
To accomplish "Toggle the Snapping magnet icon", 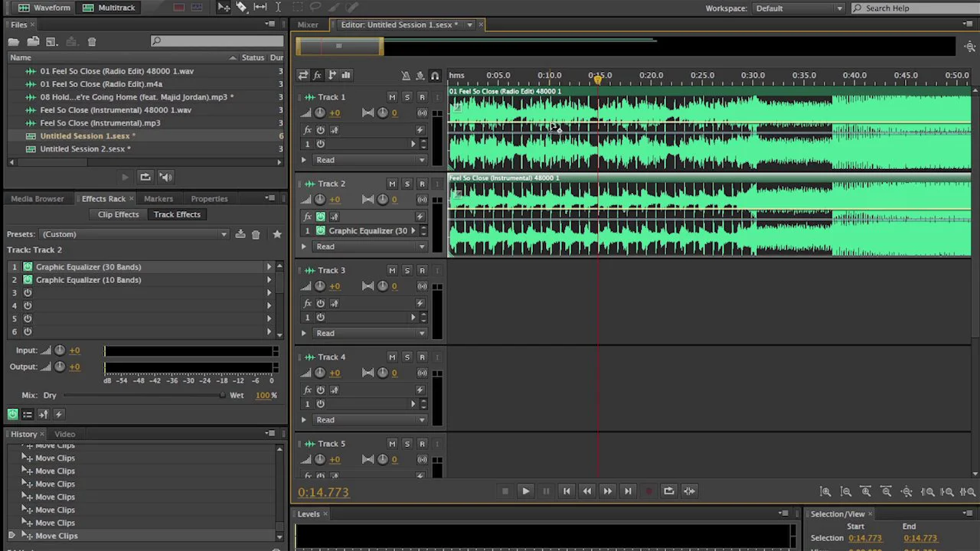I will (x=435, y=75).
